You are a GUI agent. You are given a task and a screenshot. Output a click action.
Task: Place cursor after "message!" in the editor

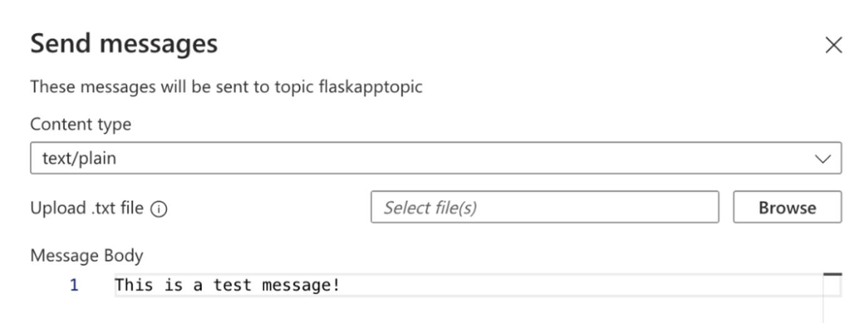[x=341, y=286]
